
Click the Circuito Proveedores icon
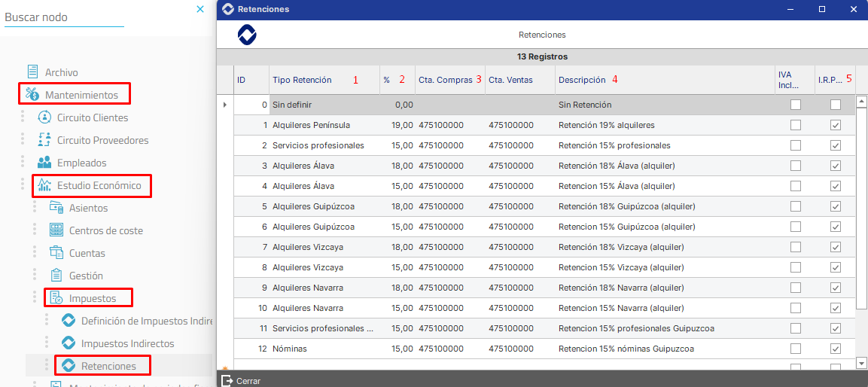(x=44, y=140)
